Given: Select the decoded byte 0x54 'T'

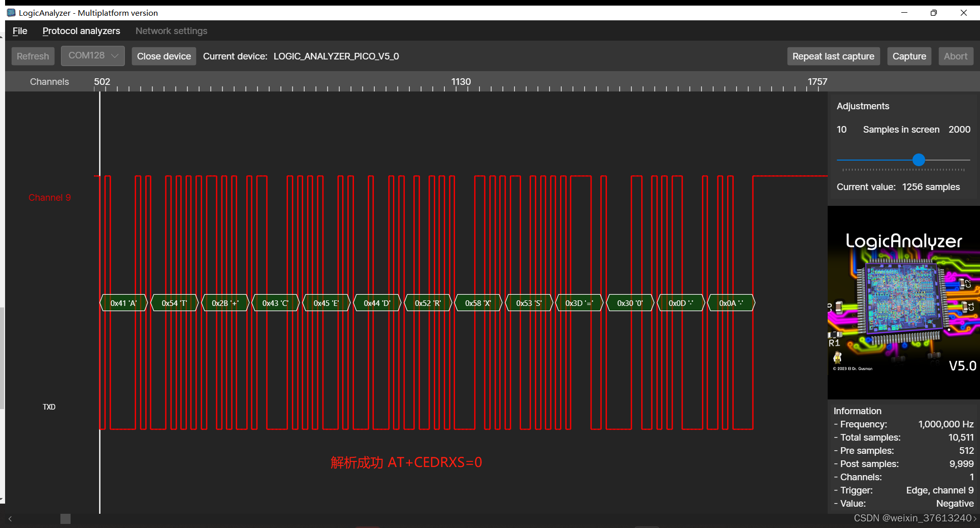Looking at the screenshot, I should [x=174, y=303].
